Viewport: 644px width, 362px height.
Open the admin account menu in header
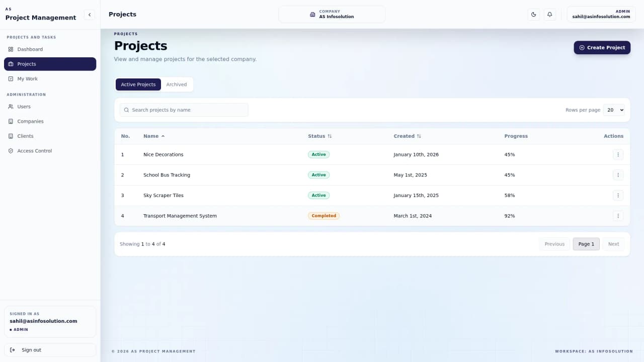[601, 14]
